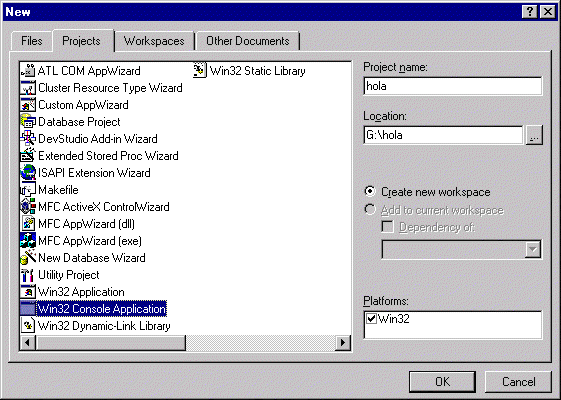Click the Cancel button

(518, 382)
